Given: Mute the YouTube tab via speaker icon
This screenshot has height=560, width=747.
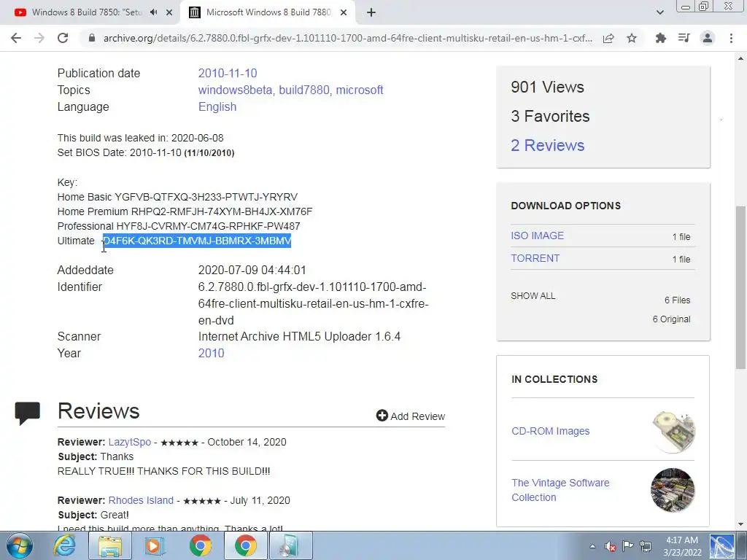Looking at the screenshot, I should [153, 12].
